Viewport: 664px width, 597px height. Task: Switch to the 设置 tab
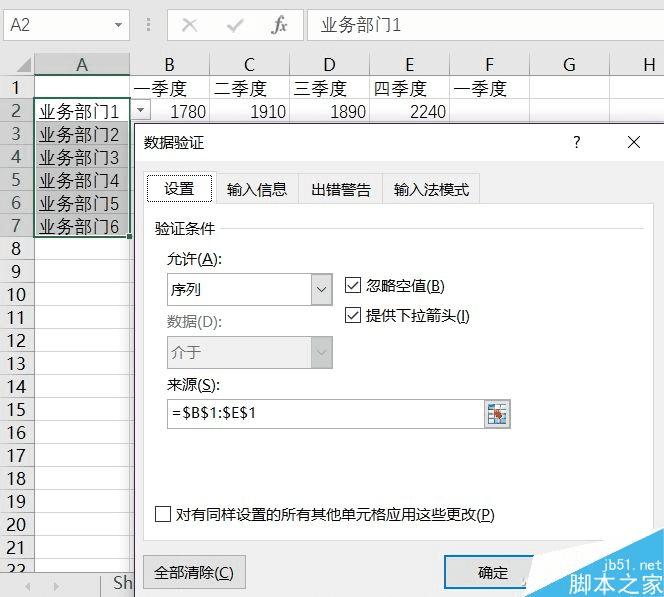click(180, 188)
